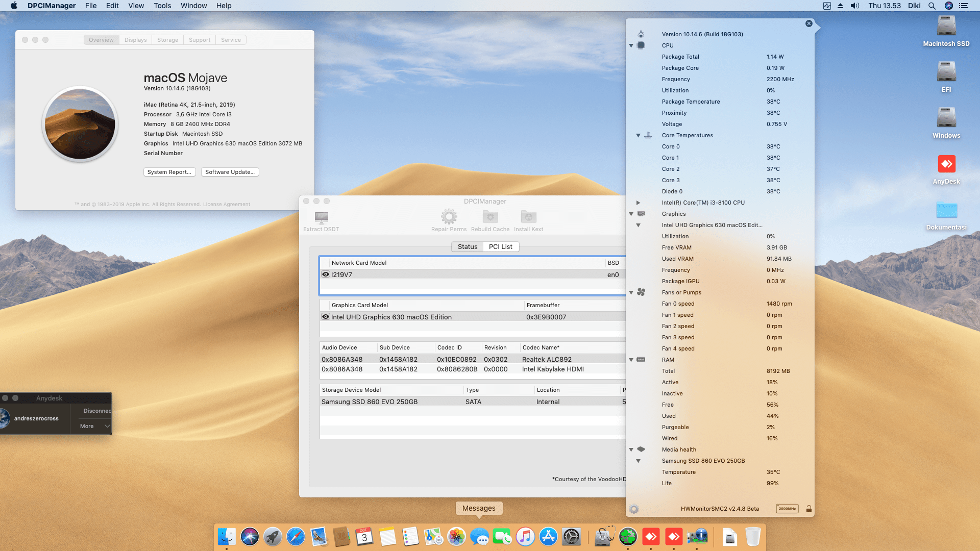Viewport: 980px width, 551px height.
Task: Collapse the Fans or Pumps section
Action: pos(631,292)
